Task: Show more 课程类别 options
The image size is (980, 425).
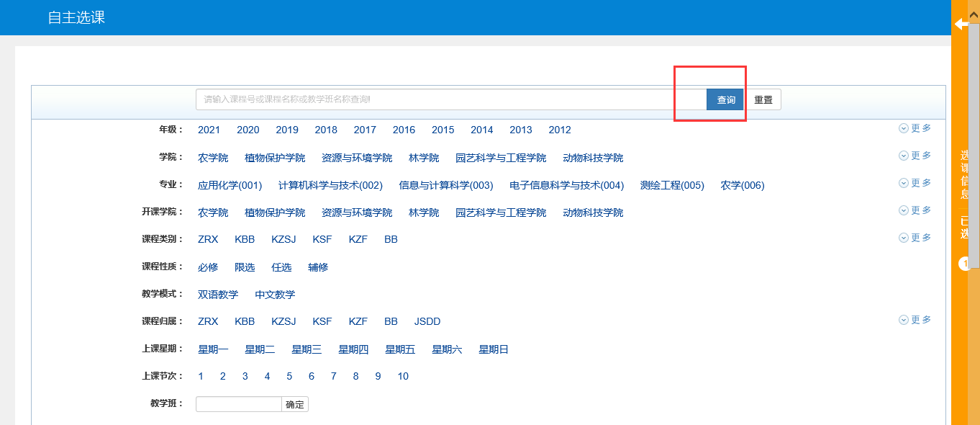Action: [x=915, y=238]
